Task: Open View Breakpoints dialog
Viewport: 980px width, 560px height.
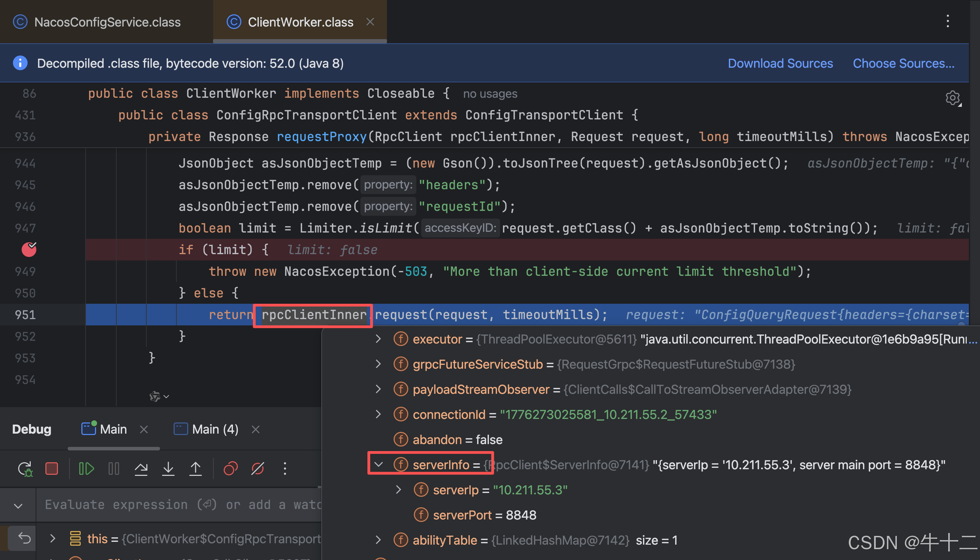Action: coord(231,469)
